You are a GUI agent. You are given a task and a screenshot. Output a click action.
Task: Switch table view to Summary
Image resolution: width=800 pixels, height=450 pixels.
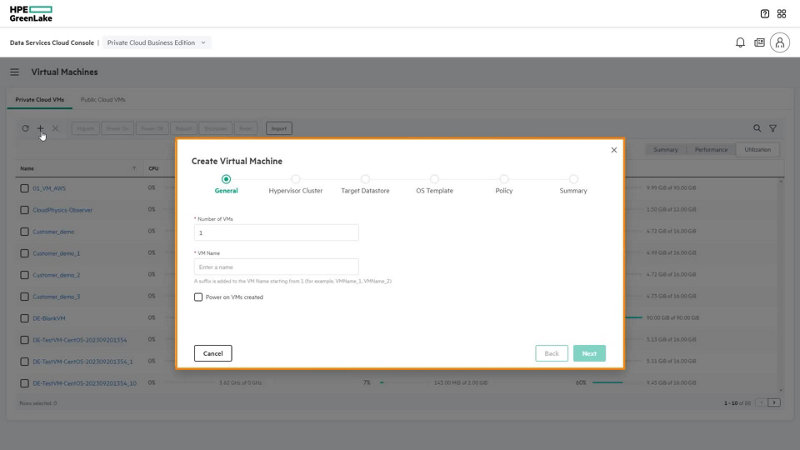[x=665, y=149]
